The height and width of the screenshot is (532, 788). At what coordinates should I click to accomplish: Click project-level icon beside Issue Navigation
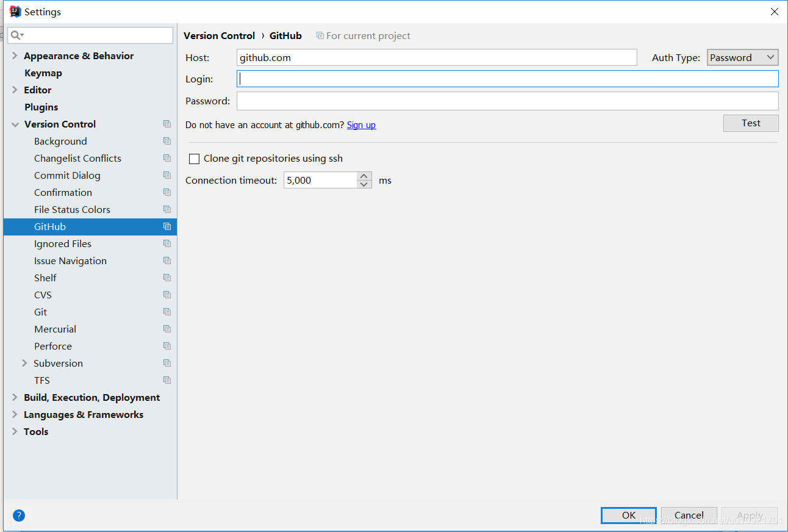167,261
